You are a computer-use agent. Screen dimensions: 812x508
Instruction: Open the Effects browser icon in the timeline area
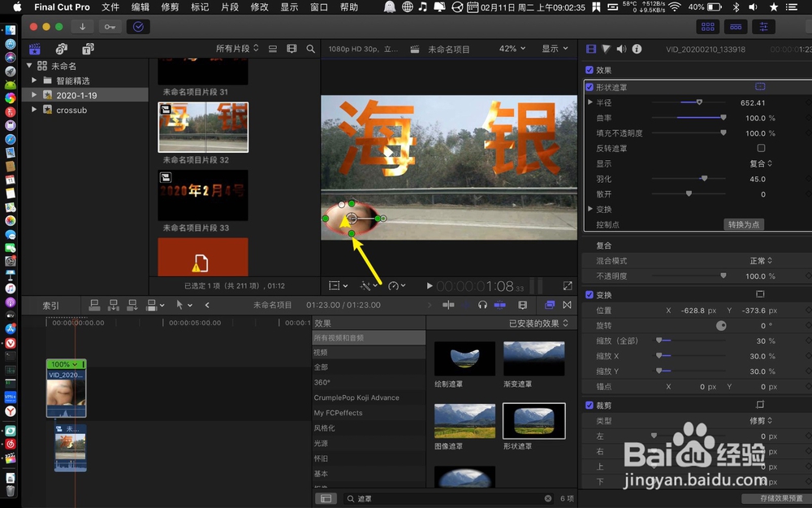(x=550, y=305)
